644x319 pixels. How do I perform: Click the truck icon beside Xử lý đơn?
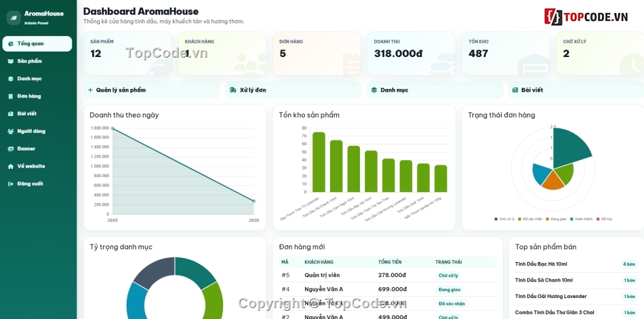(x=233, y=90)
